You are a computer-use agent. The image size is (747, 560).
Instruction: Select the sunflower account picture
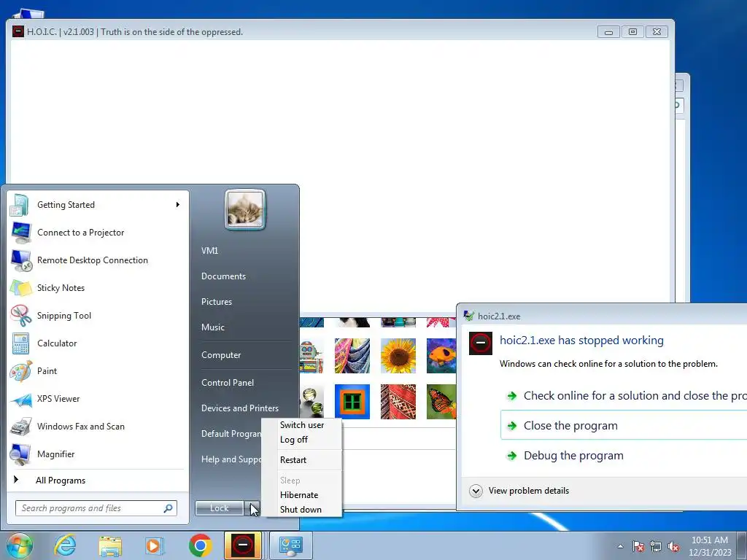398,356
